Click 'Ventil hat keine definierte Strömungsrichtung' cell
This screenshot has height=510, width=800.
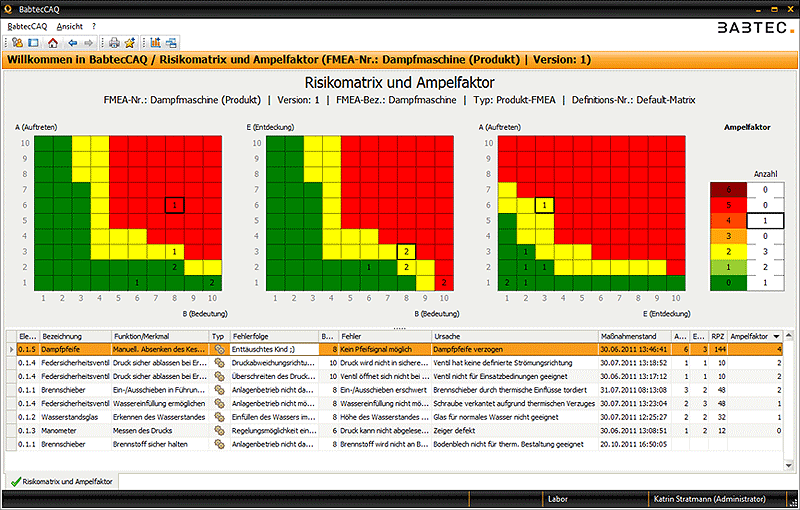pyautogui.click(x=515, y=363)
